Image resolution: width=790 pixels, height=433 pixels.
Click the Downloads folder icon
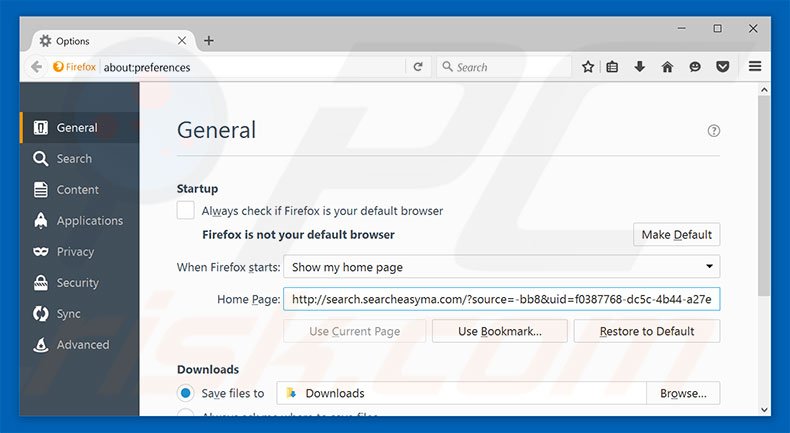pyautogui.click(x=291, y=393)
